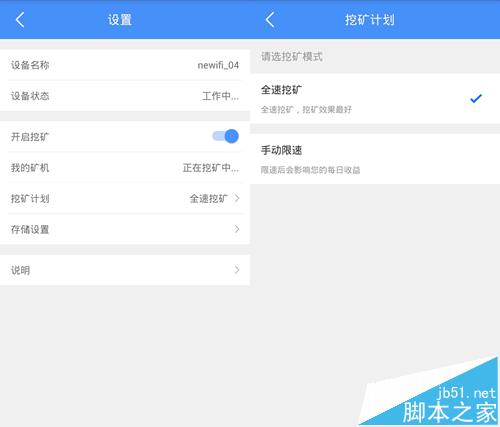Click the 限速后会影响您的每日收益 description
The image size is (500, 427).
[x=310, y=170]
